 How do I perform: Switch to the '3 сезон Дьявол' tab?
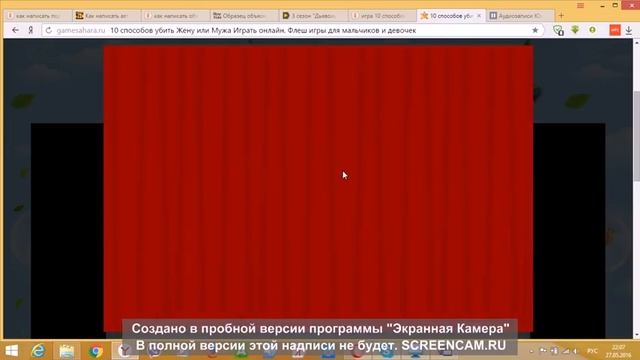313,16
